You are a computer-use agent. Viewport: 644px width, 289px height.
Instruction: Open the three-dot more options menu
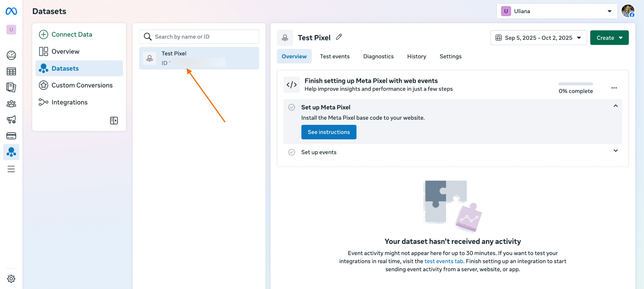(x=614, y=88)
